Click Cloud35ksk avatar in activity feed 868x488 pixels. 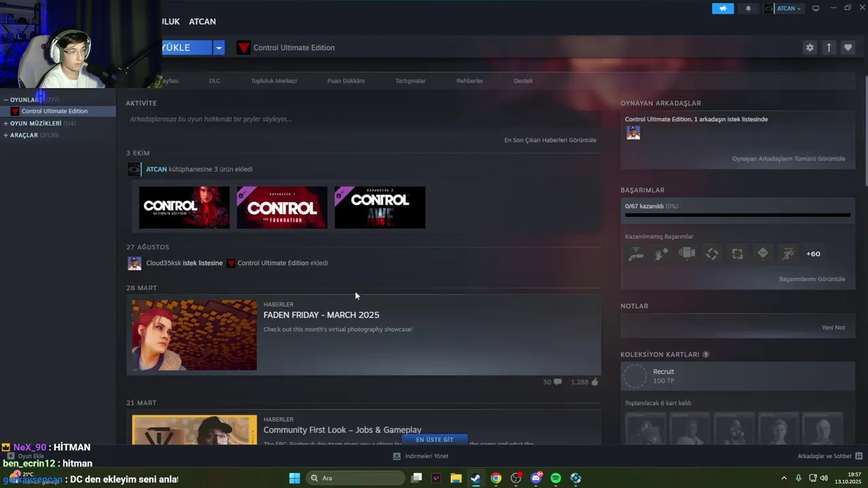point(134,263)
